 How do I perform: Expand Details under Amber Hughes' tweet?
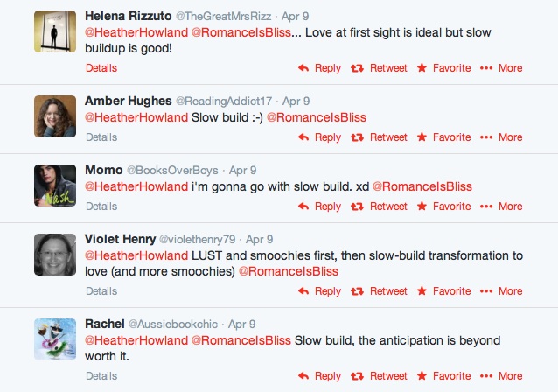click(101, 137)
